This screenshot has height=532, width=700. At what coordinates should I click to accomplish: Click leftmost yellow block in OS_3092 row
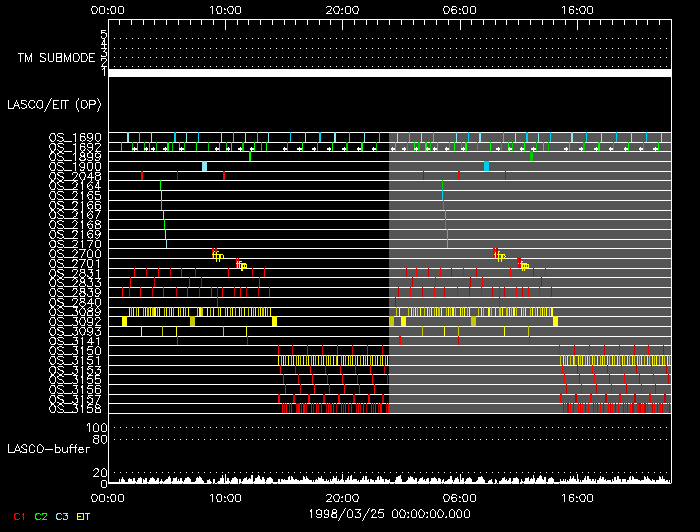(x=124, y=321)
